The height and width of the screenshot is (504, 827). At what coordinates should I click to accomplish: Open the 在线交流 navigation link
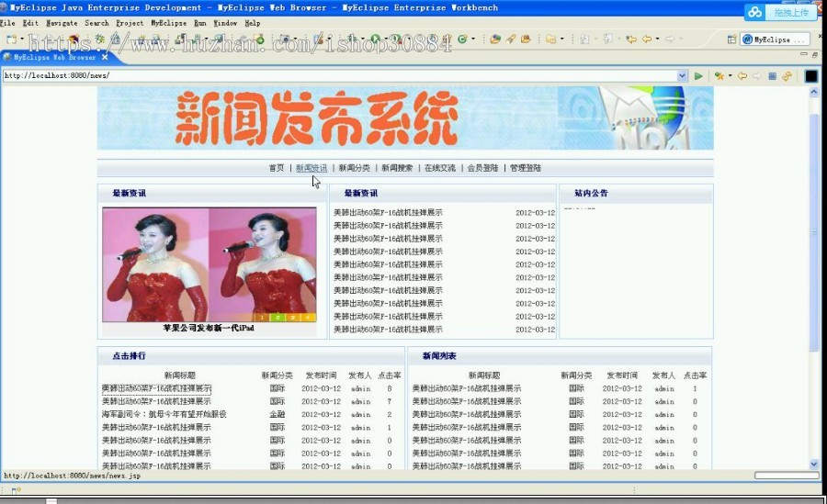tap(440, 168)
